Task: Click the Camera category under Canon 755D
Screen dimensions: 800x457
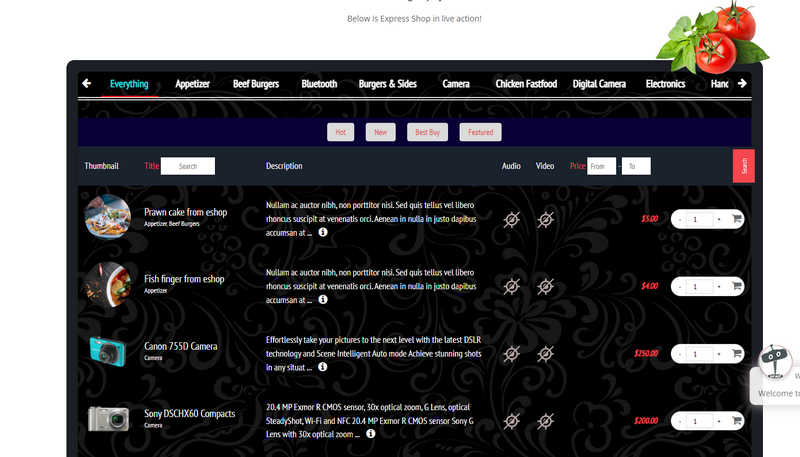Action: pyautogui.click(x=153, y=358)
